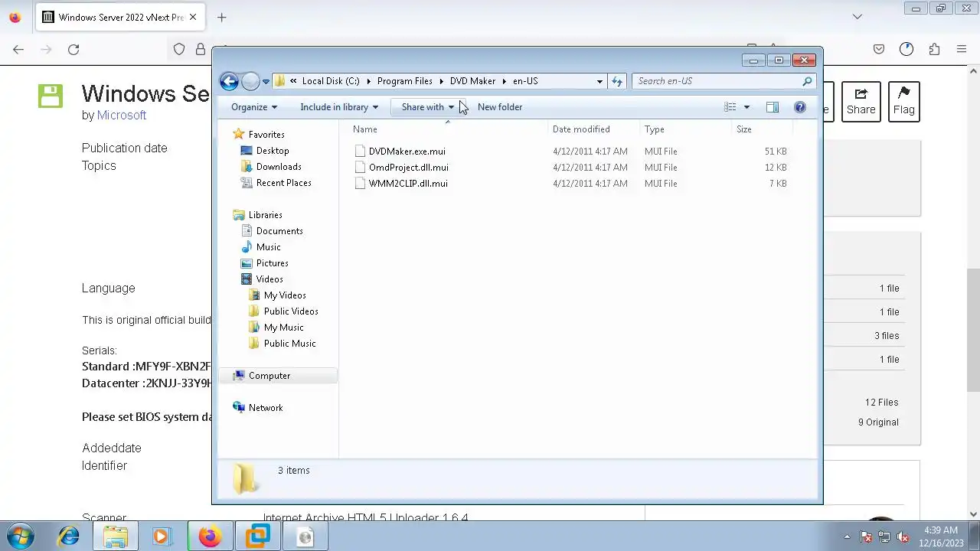Select OmdProject.dll.mui file
This screenshot has height=551, width=980.
pyautogui.click(x=408, y=168)
